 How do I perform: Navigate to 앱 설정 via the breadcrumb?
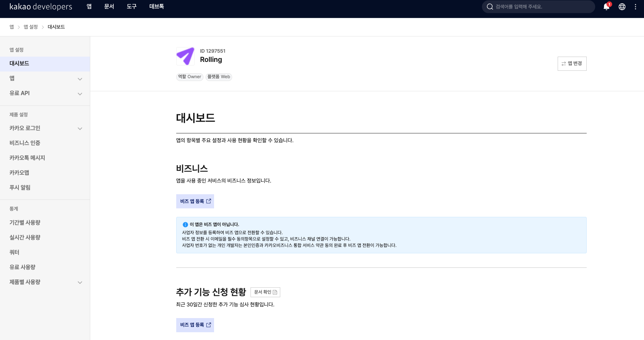point(30,27)
